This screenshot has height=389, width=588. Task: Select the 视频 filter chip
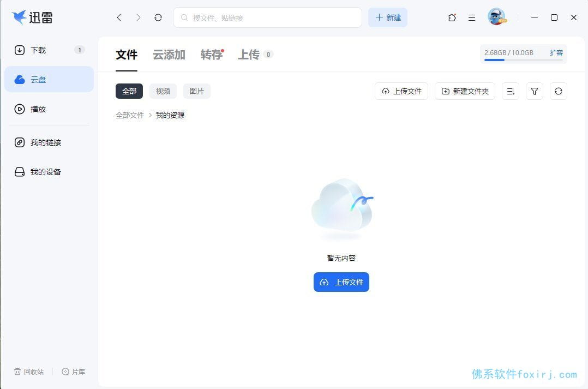coord(163,91)
